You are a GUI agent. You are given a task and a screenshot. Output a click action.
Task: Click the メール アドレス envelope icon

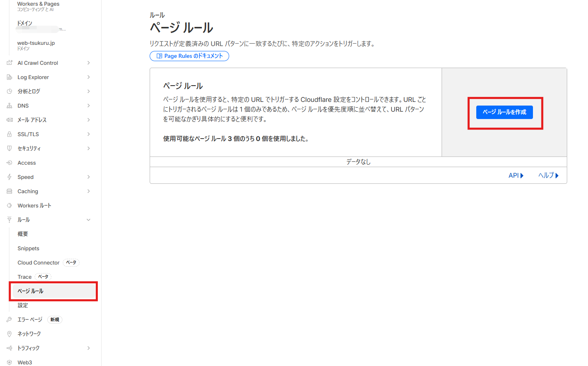point(10,120)
